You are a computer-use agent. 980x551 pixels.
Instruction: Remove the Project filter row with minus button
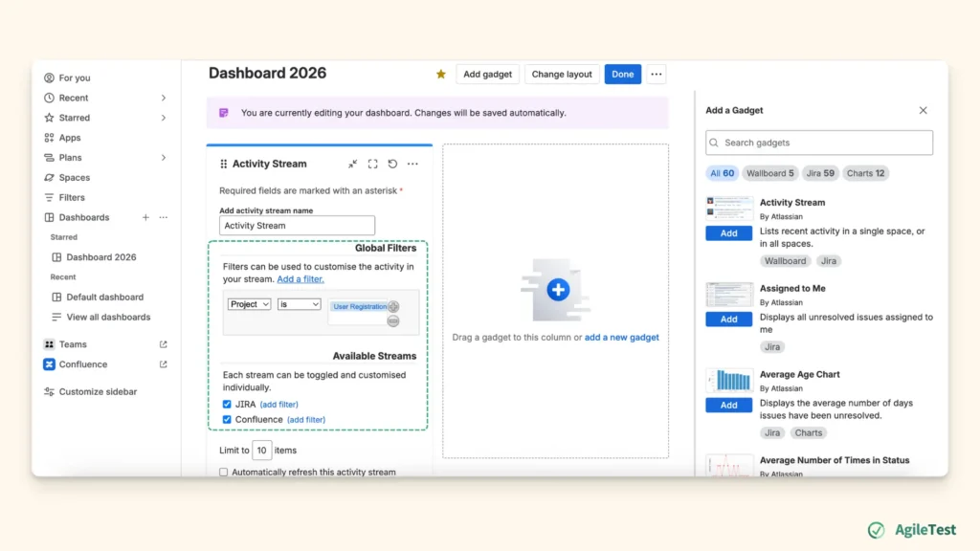pyautogui.click(x=393, y=321)
